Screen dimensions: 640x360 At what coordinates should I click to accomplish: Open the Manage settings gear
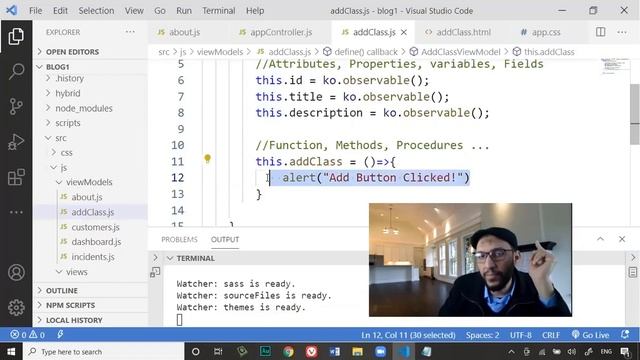point(16,307)
